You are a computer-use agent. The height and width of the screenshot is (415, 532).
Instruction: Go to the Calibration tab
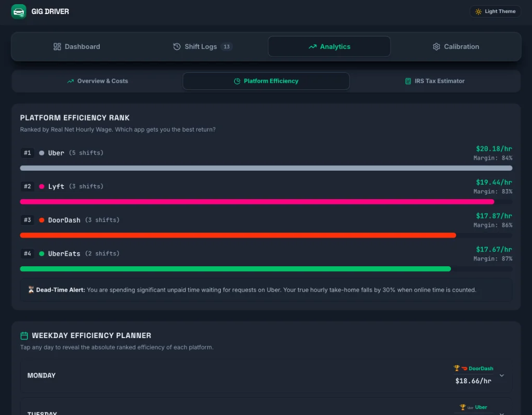(456, 46)
